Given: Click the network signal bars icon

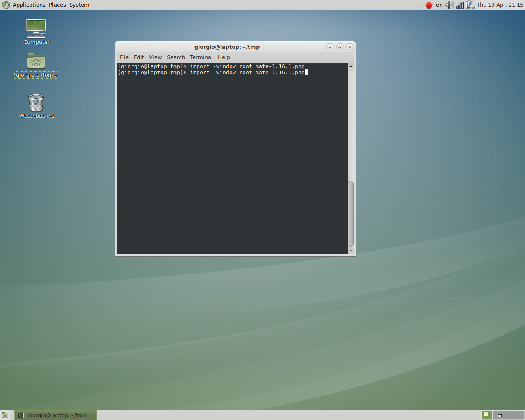Looking at the screenshot, I should point(460,5).
